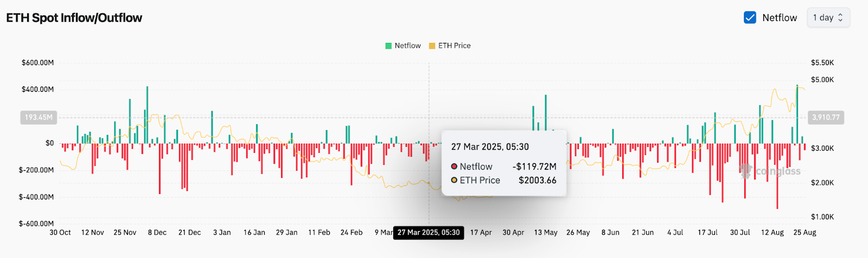Click the 13 May x-axis date label

click(x=545, y=233)
